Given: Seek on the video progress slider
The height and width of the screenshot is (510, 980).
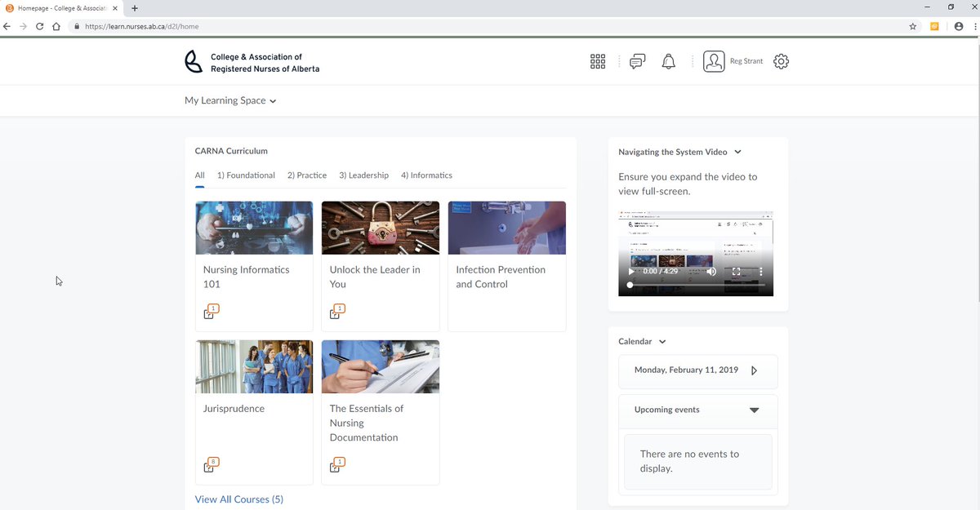Looking at the screenshot, I should pyautogui.click(x=695, y=286).
